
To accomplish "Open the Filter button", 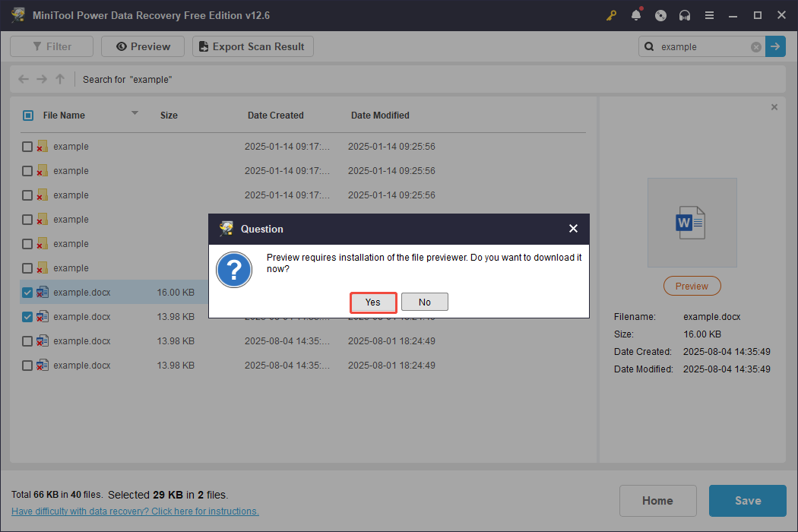I will tap(52, 46).
